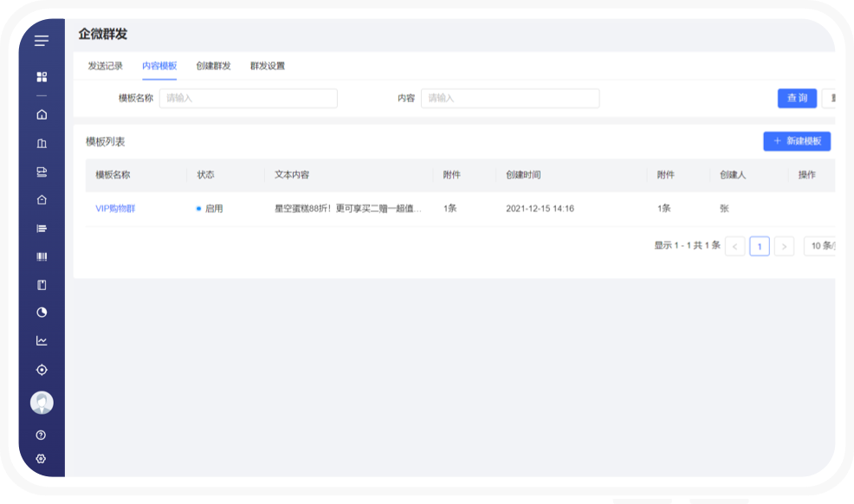The height and width of the screenshot is (504, 854).
Task: Open the second house icon below the server icon
Action: [42, 200]
